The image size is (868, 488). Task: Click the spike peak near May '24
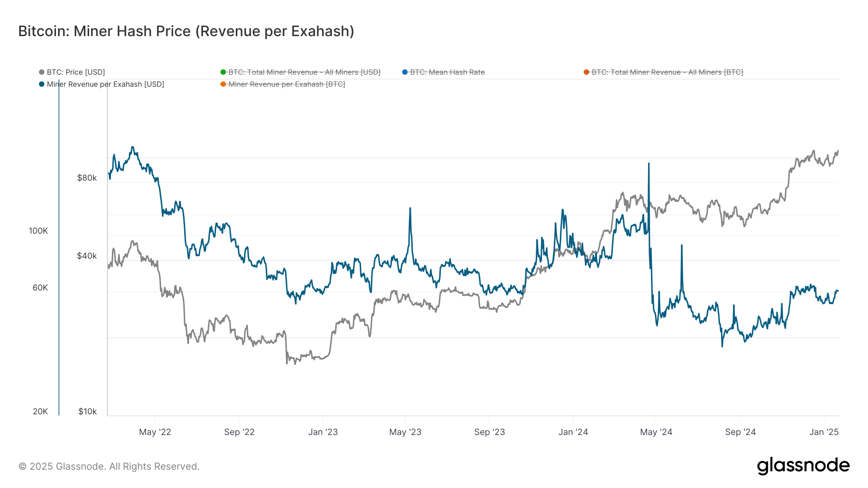coord(648,165)
